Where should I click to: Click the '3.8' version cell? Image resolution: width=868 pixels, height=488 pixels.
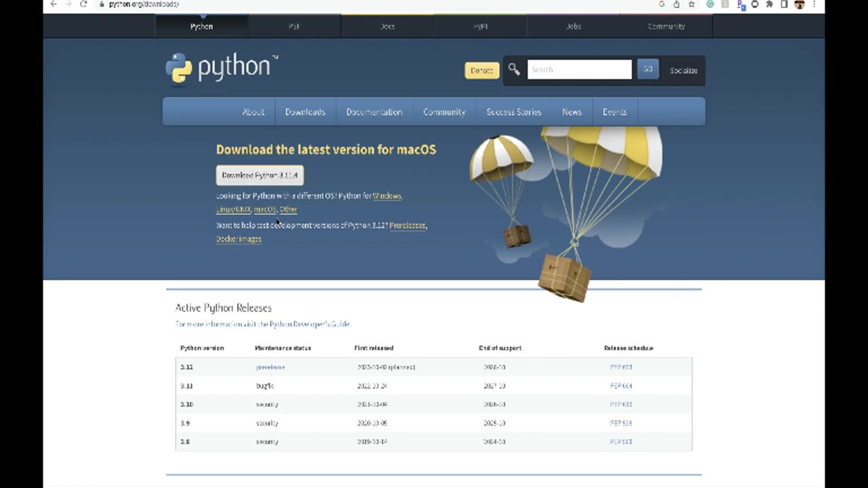click(185, 441)
